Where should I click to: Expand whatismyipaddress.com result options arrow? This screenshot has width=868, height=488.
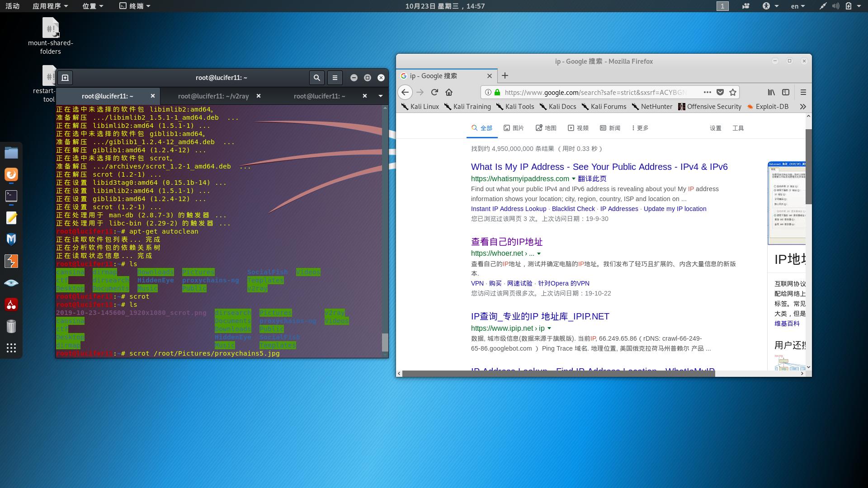tap(574, 179)
